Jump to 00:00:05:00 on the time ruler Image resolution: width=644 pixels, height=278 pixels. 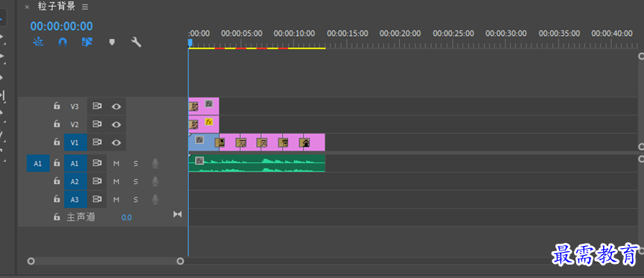pyautogui.click(x=241, y=34)
